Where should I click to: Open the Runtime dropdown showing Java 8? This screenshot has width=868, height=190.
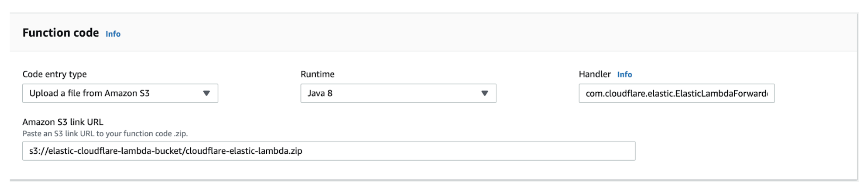(398, 93)
